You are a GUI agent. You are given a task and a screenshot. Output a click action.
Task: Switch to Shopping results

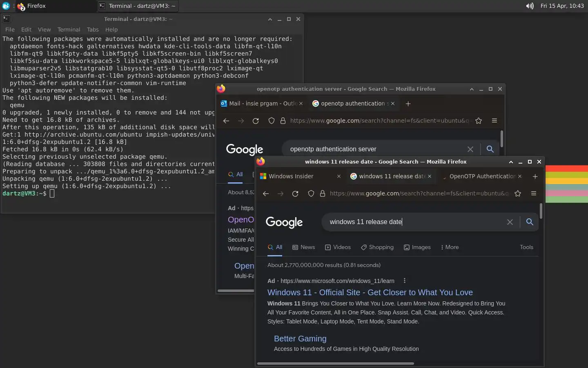click(377, 247)
